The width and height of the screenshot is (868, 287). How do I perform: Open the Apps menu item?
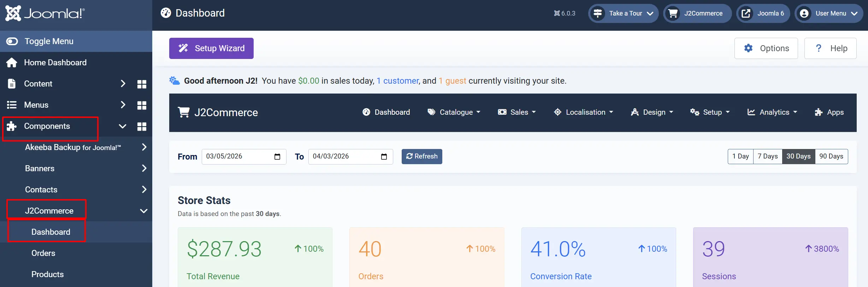coord(829,112)
